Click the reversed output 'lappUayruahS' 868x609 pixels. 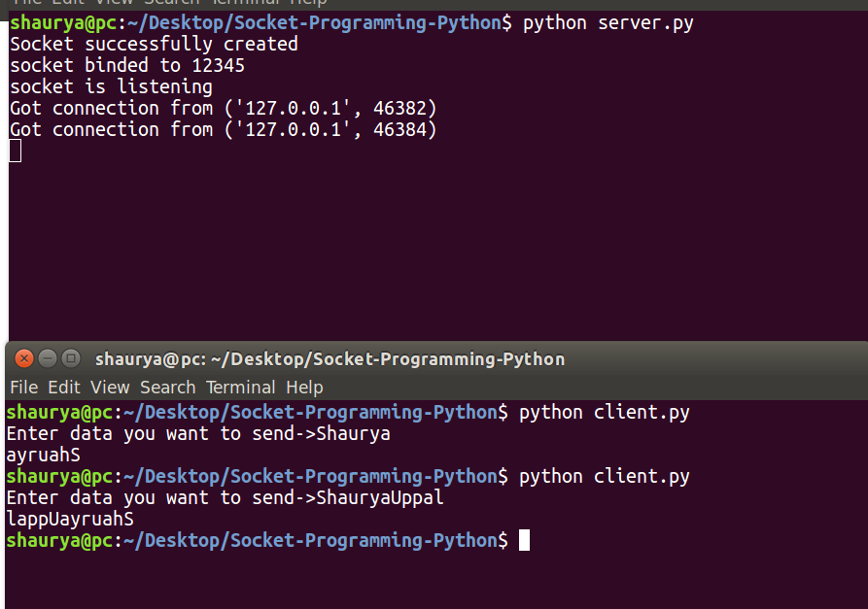(69, 519)
